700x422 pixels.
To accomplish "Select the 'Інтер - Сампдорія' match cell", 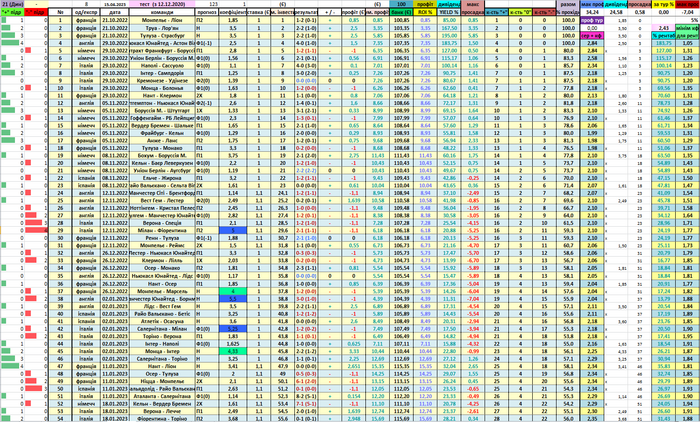I will [162, 73].
